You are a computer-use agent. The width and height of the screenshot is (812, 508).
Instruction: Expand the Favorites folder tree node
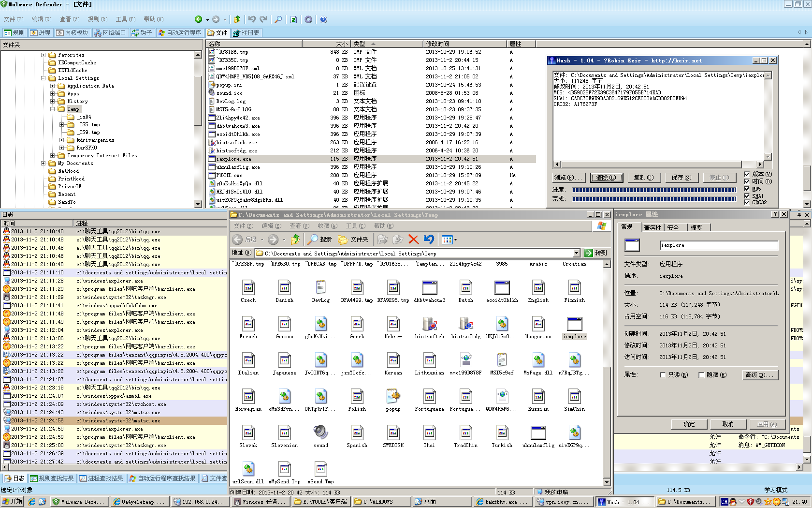(x=43, y=55)
